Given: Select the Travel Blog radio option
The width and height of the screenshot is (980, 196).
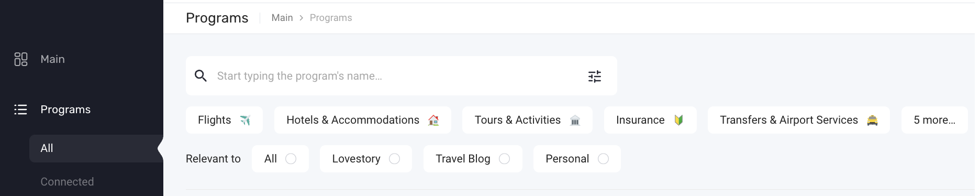Looking at the screenshot, I should pos(504,159).
